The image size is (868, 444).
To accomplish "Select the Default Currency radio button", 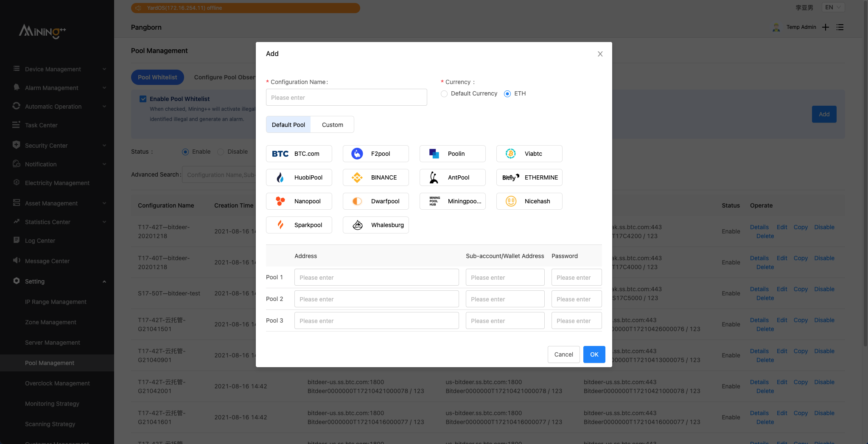I will (444, 94).
